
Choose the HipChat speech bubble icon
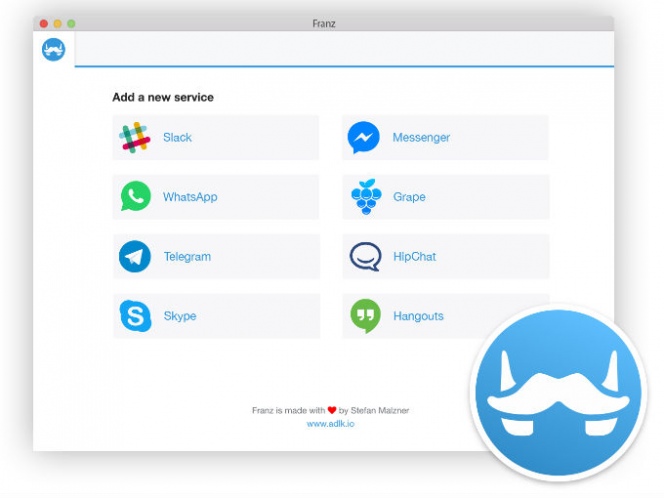click(x=365, y=257)
